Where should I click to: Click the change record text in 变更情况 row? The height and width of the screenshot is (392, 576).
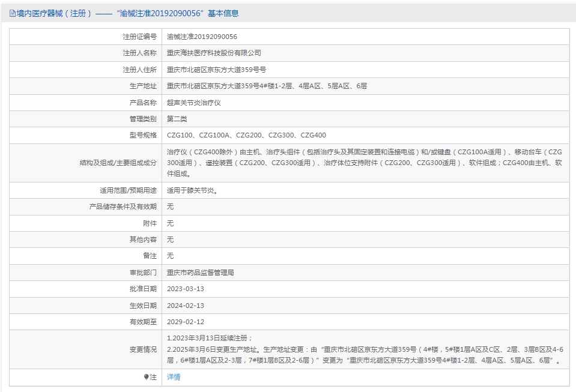364,349
